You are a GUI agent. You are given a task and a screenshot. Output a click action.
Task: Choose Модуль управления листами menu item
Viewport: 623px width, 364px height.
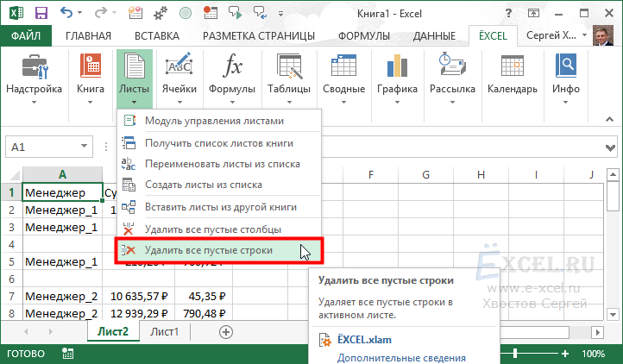pyautogui.click(x=219, y=121)
